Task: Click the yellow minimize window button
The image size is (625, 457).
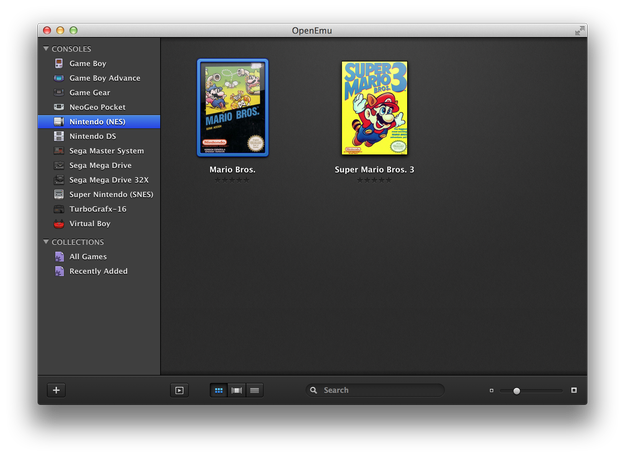Action: tap(60, 30)
